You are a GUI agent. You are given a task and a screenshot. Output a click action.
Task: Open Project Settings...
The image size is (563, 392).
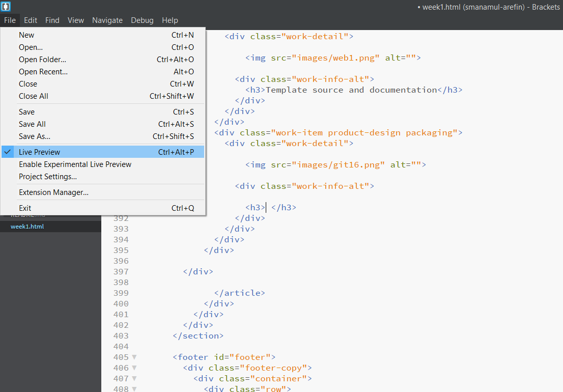click(48, 177)
